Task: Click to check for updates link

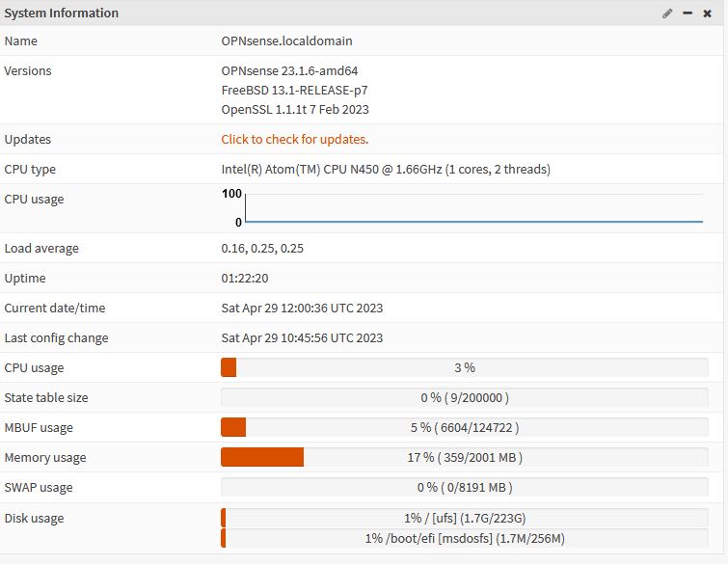Action: point(295,139)
